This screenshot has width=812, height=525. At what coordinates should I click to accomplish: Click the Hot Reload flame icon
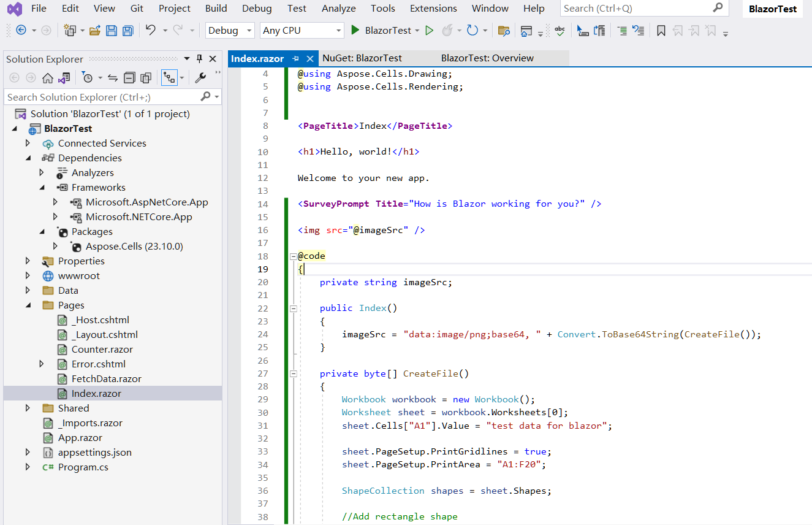[x=447, y=31]
